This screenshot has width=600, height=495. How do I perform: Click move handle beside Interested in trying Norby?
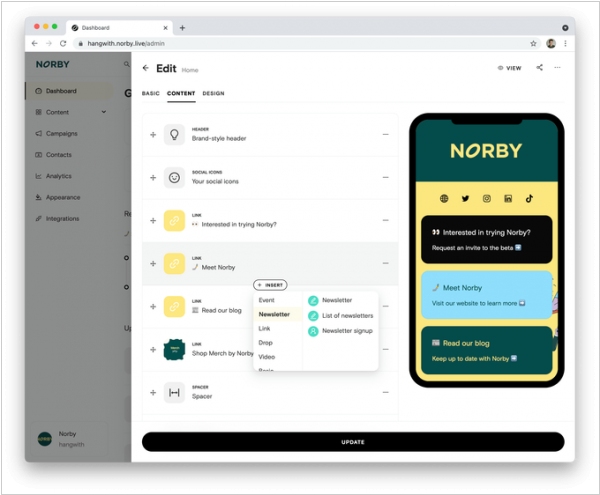pos(153,221)
